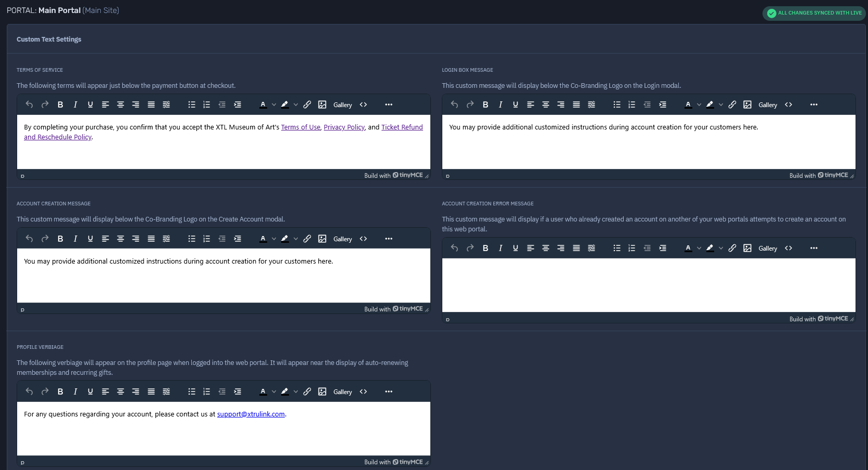Open highlight color dropdown in Login Box Message editor

(721, 105)
